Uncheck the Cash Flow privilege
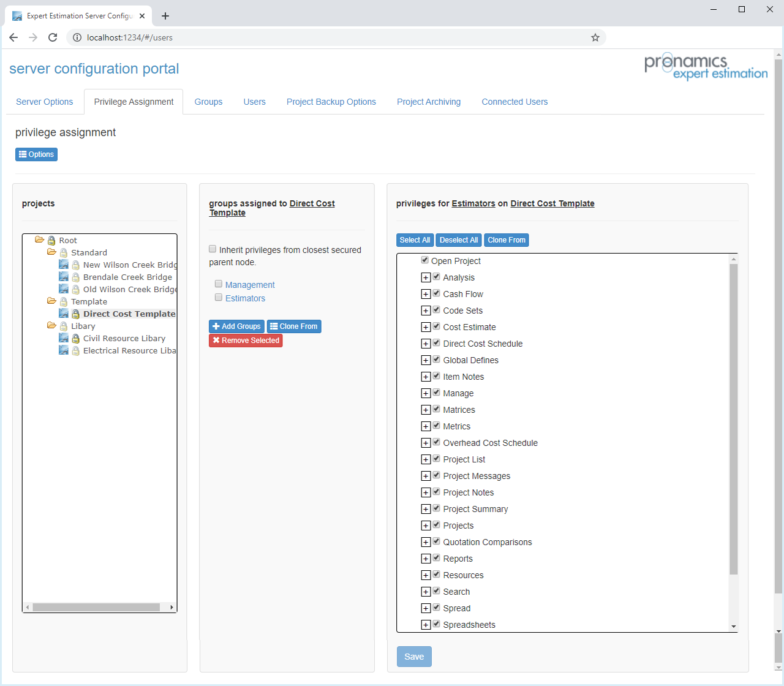 click(437, 293)
